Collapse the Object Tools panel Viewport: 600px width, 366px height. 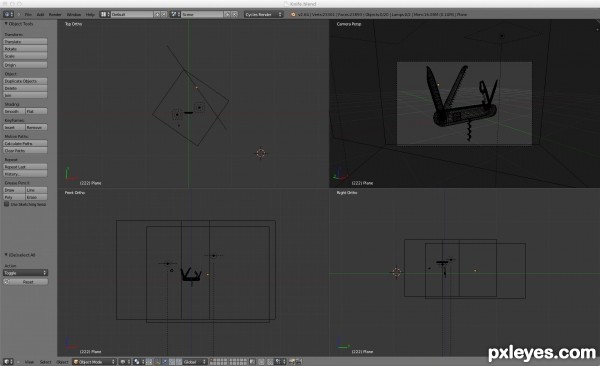pos(6,24)
